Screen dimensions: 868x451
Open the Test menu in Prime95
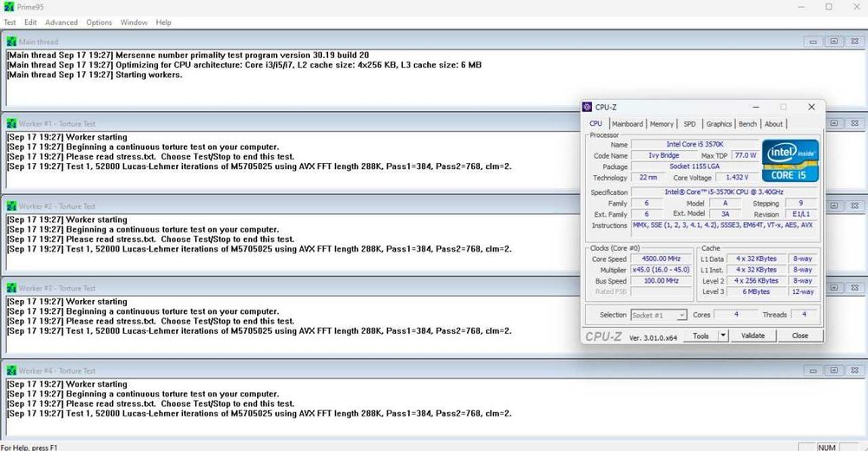(10, 23)
